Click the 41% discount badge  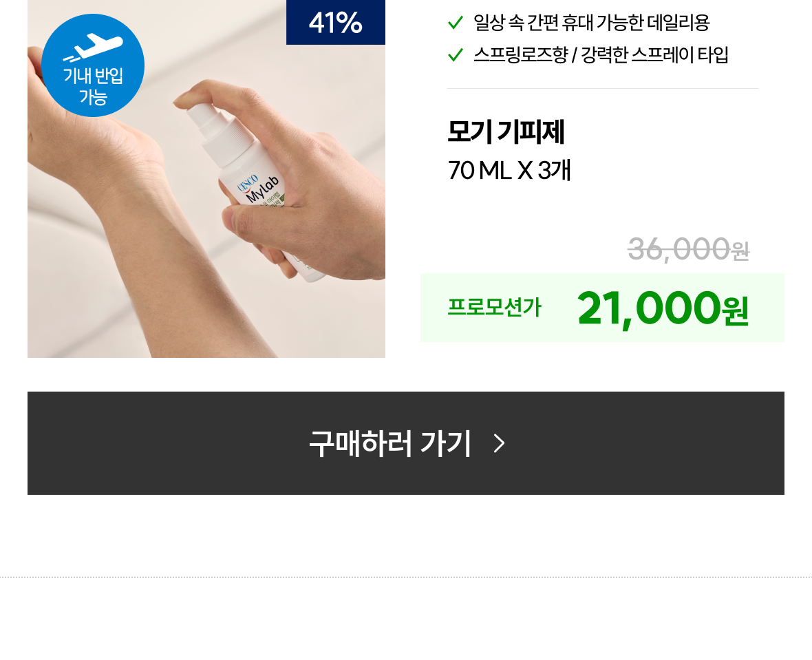click(x=336, y=22)
